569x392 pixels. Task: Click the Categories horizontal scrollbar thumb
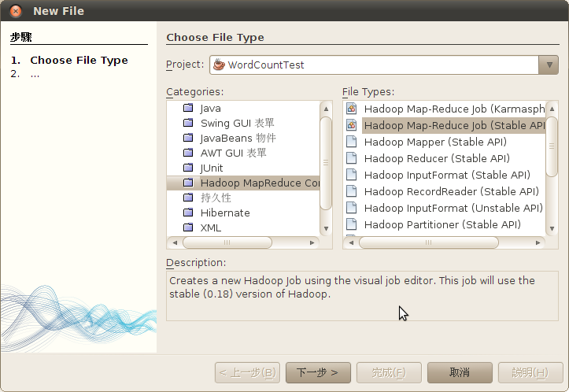pos(227,242)
